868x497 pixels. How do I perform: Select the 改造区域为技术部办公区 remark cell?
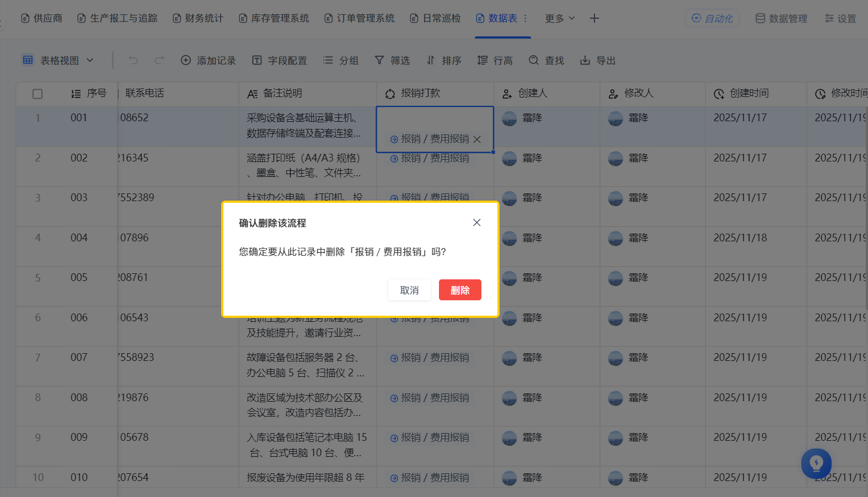coord(308,406)
